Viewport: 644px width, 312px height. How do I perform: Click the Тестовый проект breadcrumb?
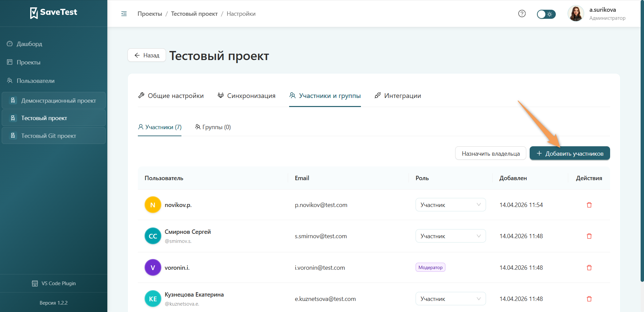pos(194,14)
